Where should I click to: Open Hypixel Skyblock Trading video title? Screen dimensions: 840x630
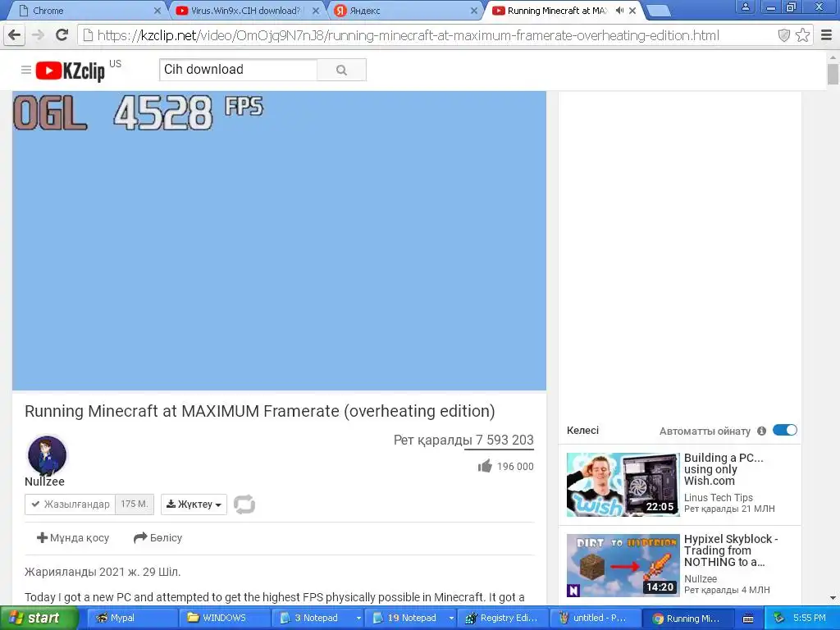(731, 550)
